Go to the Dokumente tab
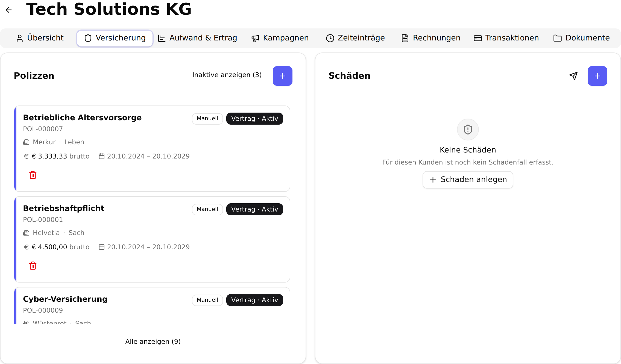This screenshot has width=621, height=364. click(582, 38)
